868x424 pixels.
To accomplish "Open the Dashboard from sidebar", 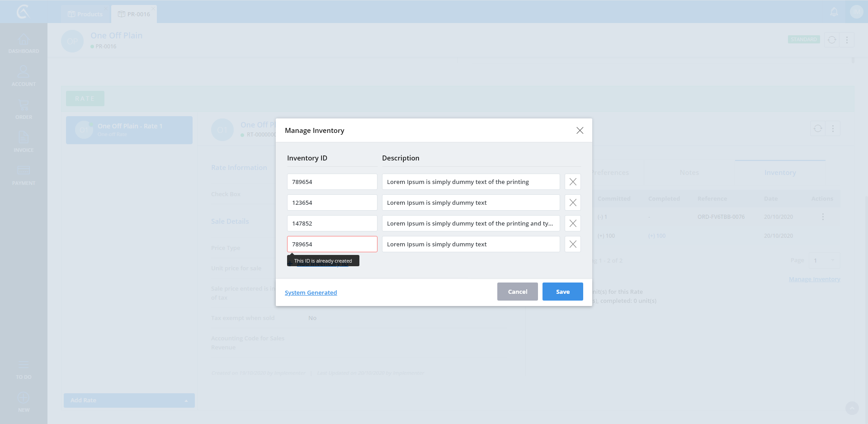I will point(24,43).
